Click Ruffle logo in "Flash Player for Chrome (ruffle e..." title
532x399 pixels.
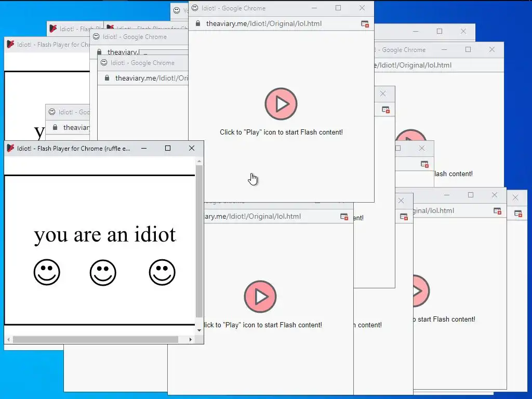pos(10,148)
